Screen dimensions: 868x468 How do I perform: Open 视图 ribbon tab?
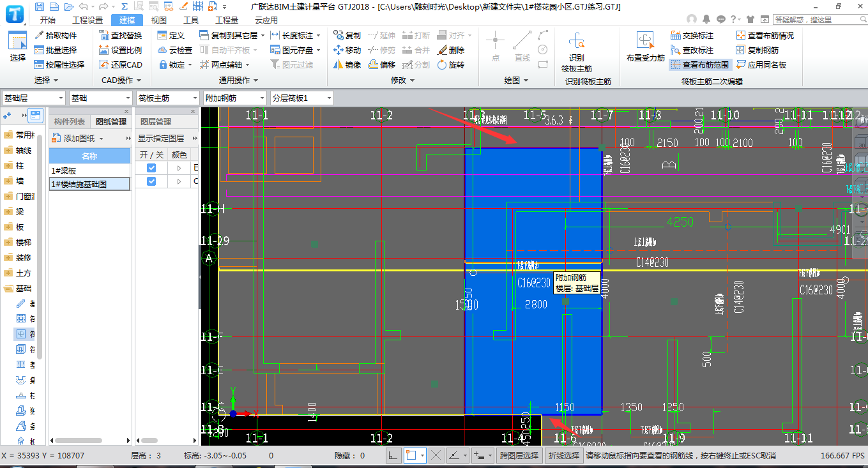pos(159,20)
